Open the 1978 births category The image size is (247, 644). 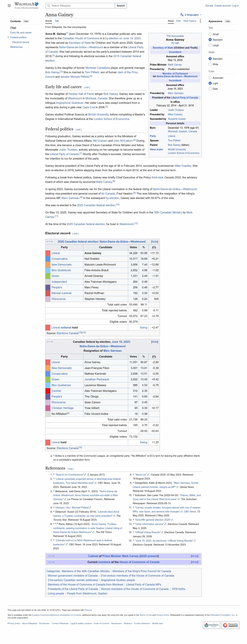coord(178,589)
